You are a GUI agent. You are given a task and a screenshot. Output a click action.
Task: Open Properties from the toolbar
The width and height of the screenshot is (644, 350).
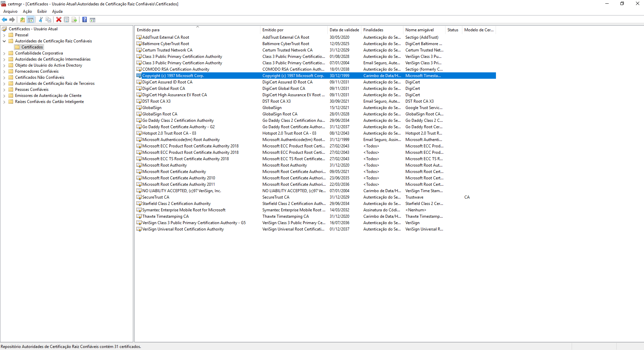(67, 20)
